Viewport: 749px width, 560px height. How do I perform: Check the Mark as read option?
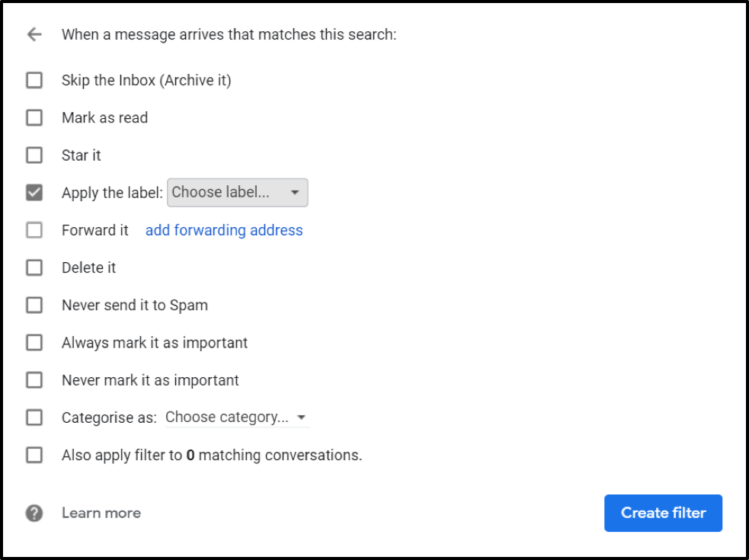[x=34, y=117]
